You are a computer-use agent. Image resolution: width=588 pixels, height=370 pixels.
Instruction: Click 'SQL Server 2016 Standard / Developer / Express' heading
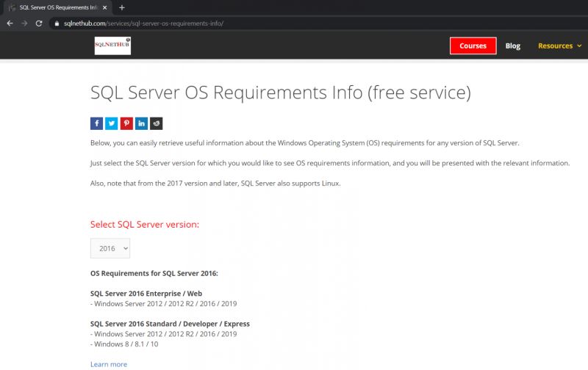170,324
